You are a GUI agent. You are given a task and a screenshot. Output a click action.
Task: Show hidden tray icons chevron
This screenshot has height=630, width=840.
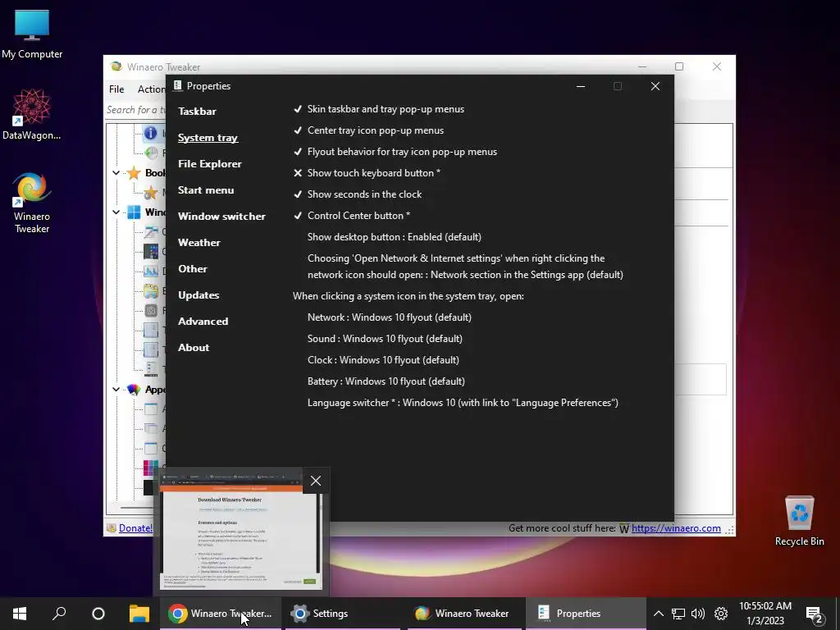(659, 614)
